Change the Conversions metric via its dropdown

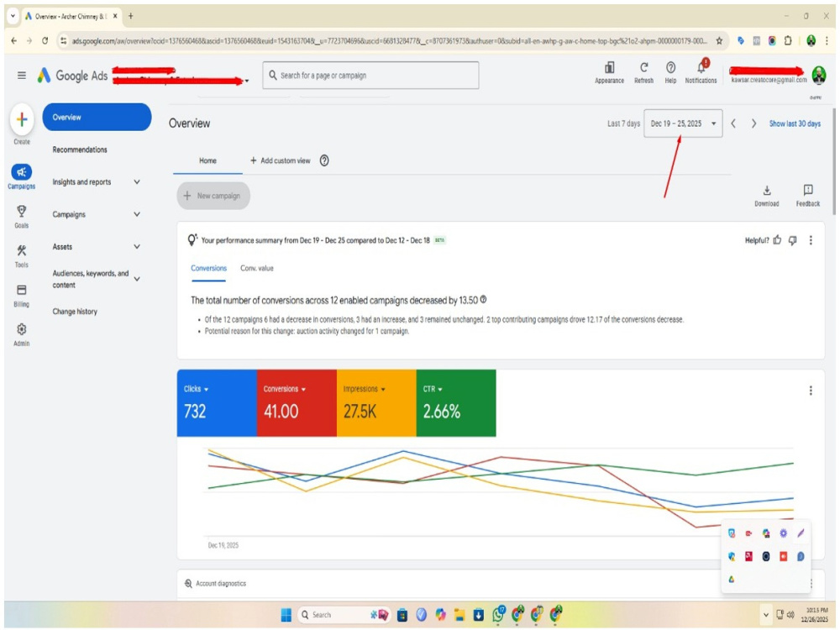[x=303, y=390]
